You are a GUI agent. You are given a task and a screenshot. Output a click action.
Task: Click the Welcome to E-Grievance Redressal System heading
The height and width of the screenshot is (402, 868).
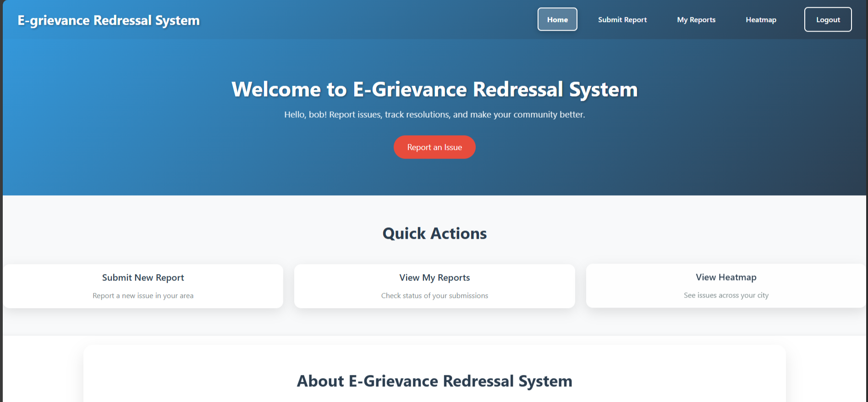tap(434, 89)
